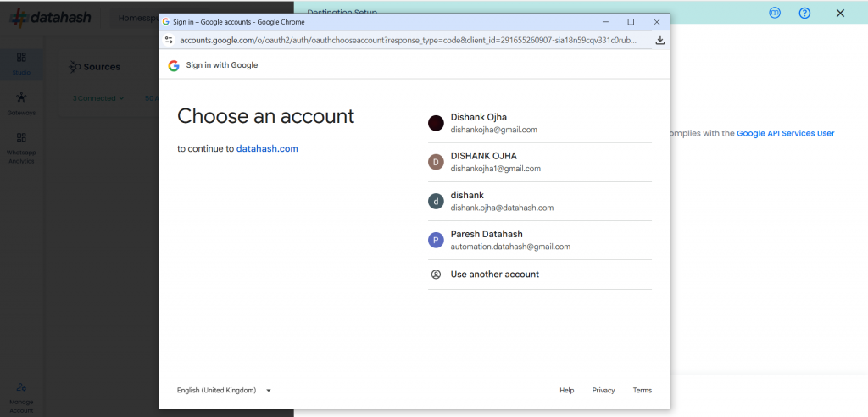Screen dimensions: 868x417
Task: Open Whatsapp Analytics in Datahash sidebar
Action: click(x=21, y=148)
